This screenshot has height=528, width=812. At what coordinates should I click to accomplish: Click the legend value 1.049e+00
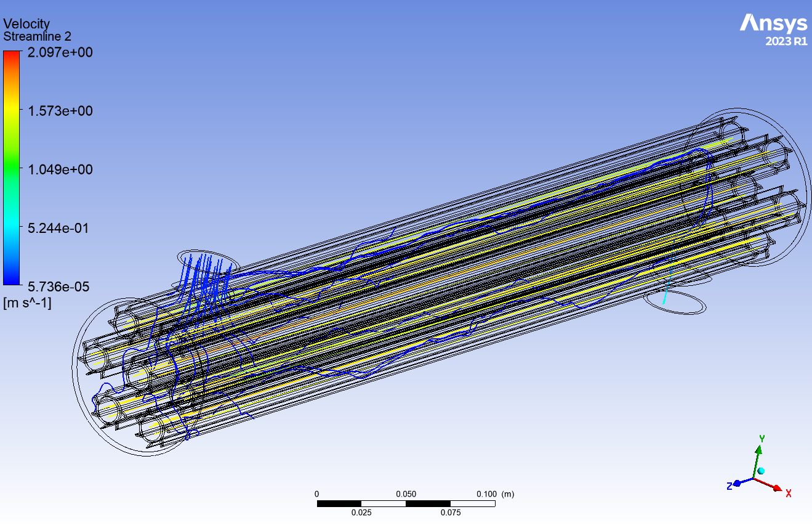click(x=60, y=169)
